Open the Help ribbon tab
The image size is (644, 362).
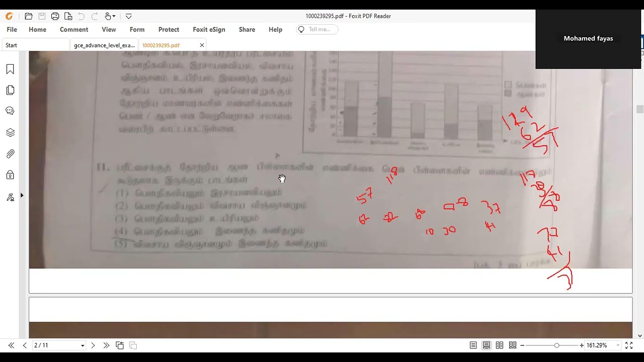click(275, 30)
